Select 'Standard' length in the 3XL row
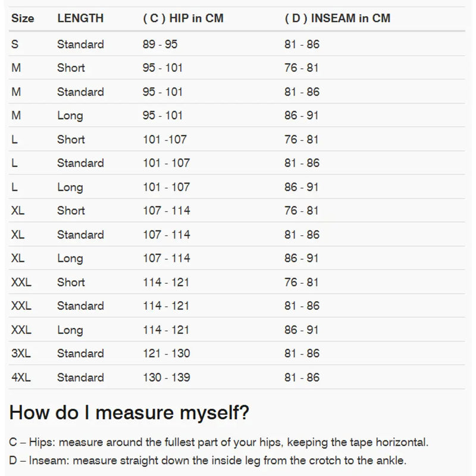Image resolution: width=476 pixels, height=476 pixels. 80,353
